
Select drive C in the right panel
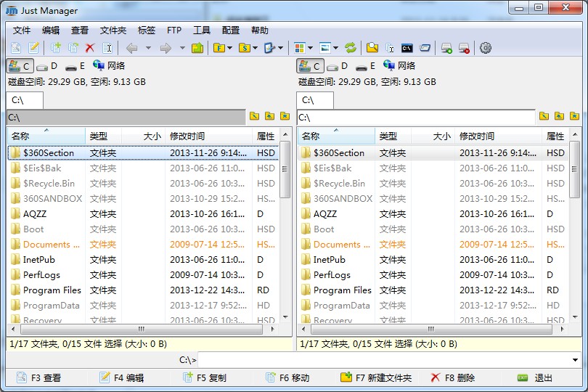pyautogui.click(x=310, y=66)
